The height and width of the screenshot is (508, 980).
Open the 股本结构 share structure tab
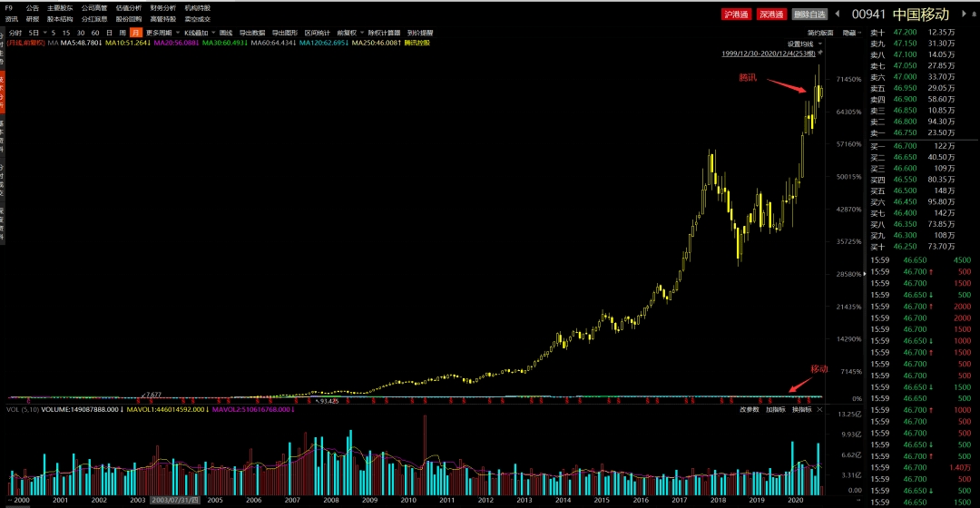point(60,19)
